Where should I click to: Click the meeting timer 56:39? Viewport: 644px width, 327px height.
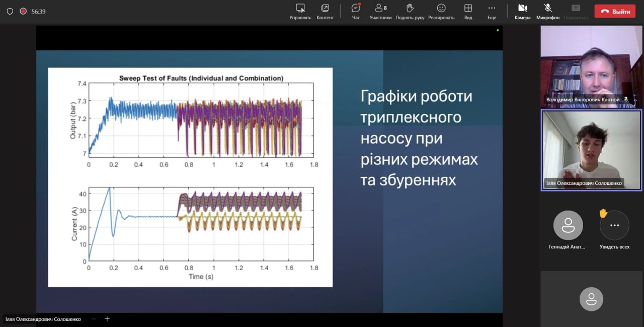(x=38, y=11)
